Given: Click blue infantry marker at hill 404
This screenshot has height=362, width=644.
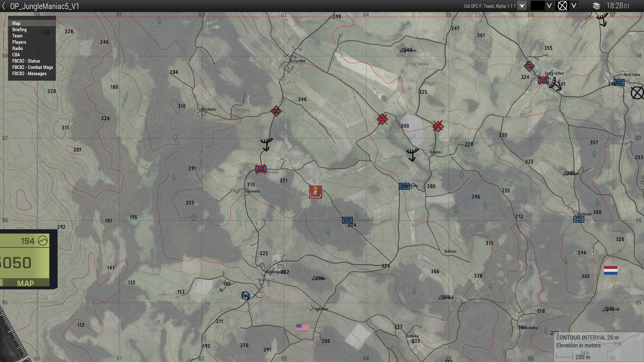Looking at the screenshot, I should coord(347,220).
